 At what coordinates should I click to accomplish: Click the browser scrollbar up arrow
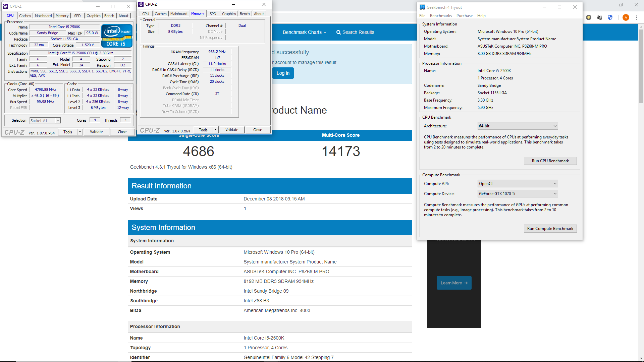pyautogui.click(x=641, y=26)
